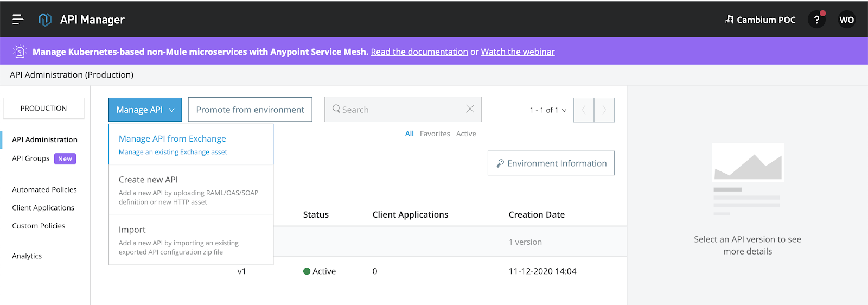Clear search with the X icon
This screenshot has height=305, width=868.
coord(470,109)
